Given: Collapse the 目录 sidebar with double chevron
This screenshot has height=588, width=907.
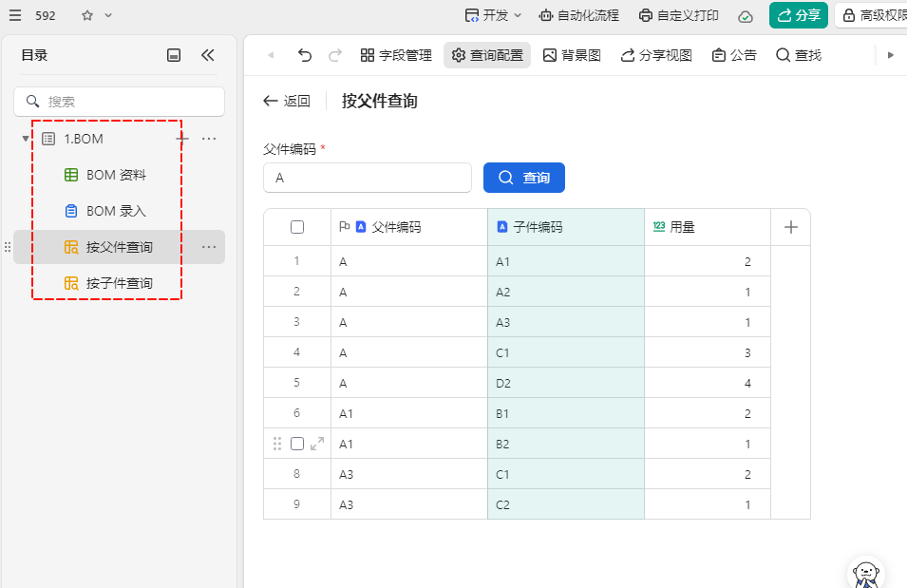Looking at the screenshot, I should coord(208,55).
